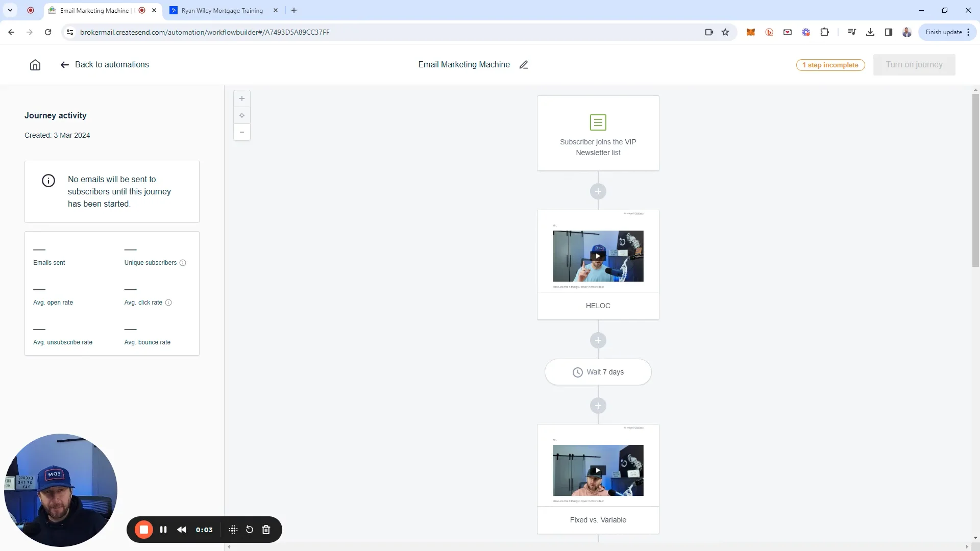Go back to automations
The height and width of the screenshot is (551, 980).
(x=105, y=65)
